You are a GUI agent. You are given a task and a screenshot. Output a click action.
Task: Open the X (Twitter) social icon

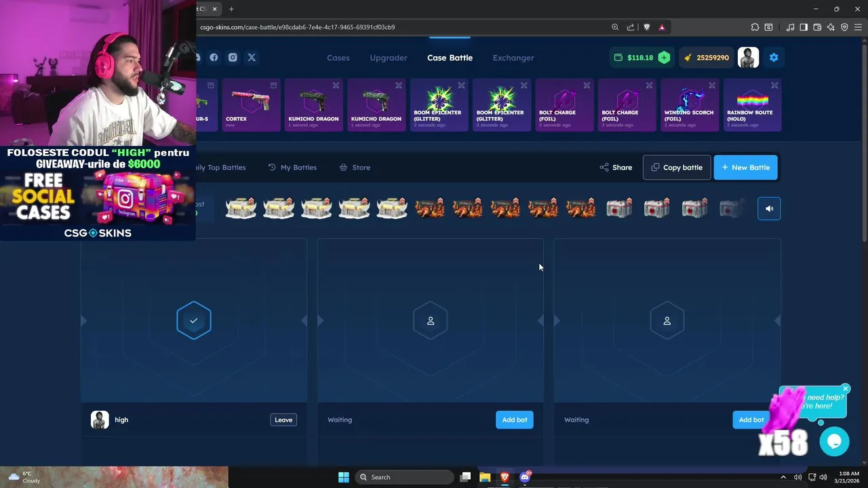[x=252, y=58]
